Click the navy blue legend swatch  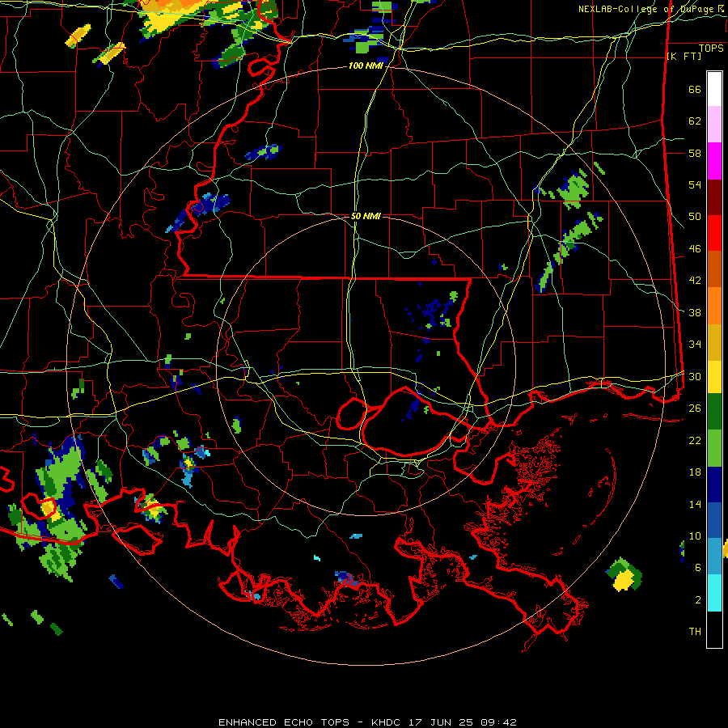pos(714,485)
